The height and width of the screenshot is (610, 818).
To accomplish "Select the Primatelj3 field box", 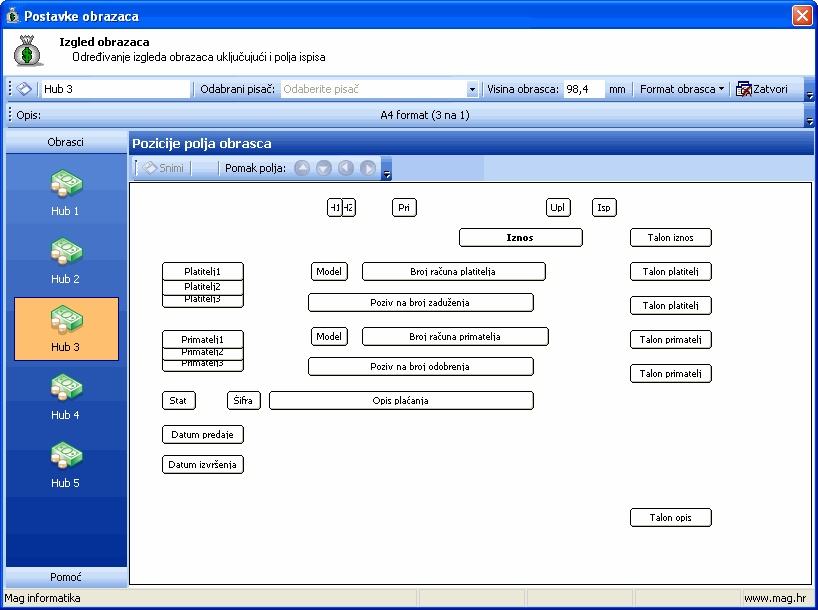I will click(203, 365).
